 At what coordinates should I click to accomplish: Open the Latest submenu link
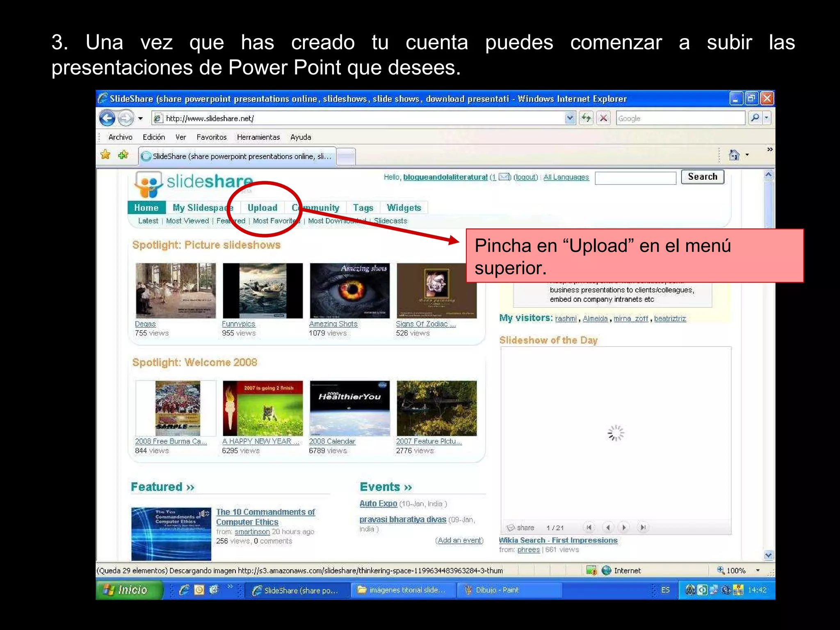pyautogui.click(x=148, y=221)
